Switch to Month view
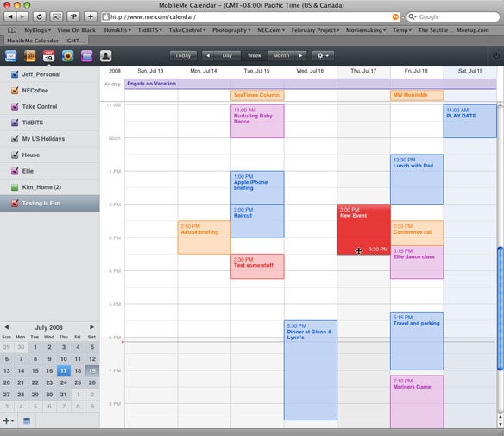Image resolution: width=504 pixels, height=436 pixels. [281, 55]
